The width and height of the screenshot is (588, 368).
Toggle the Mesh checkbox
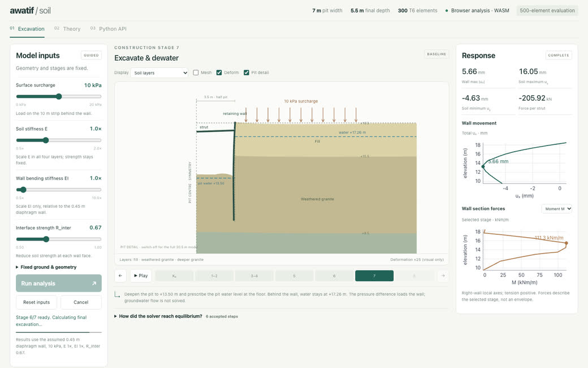click(196, 72)
